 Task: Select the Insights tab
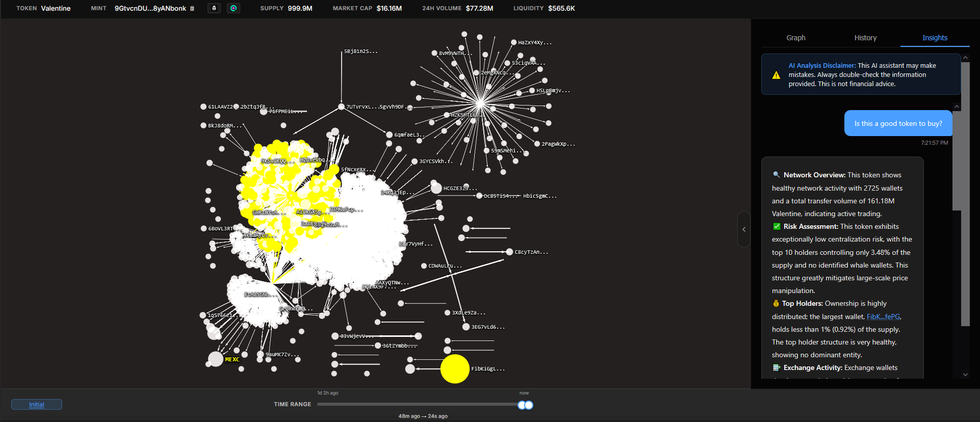935,38
